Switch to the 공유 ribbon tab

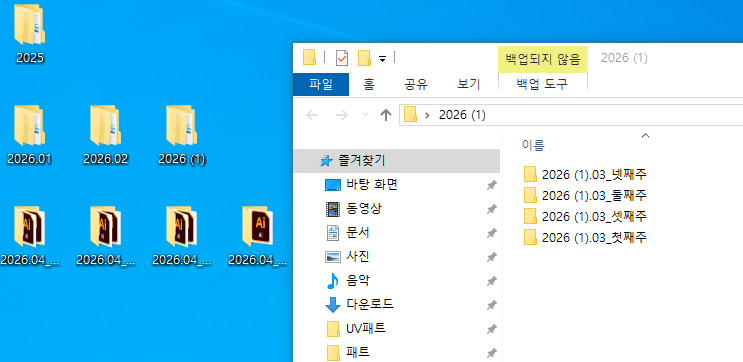click(x=416, y=84)
